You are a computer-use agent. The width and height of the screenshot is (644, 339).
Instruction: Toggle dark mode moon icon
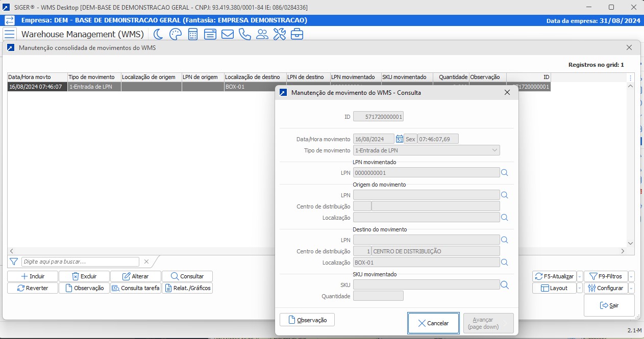(159, 34)
